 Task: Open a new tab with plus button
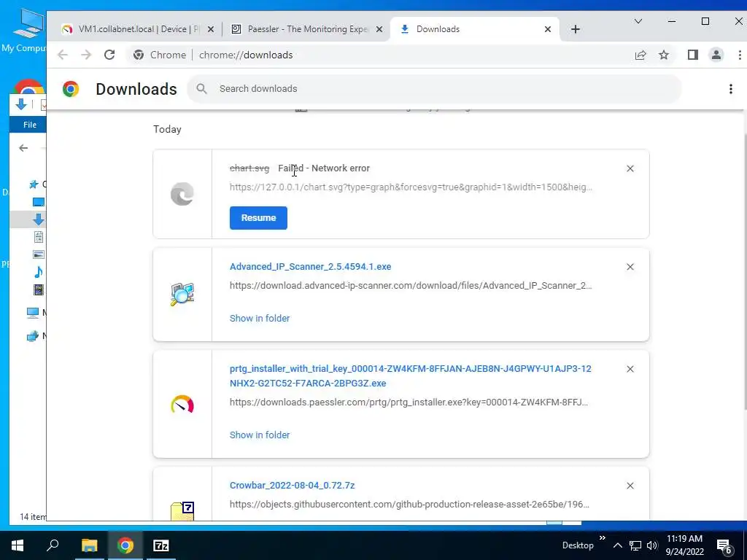576,29
